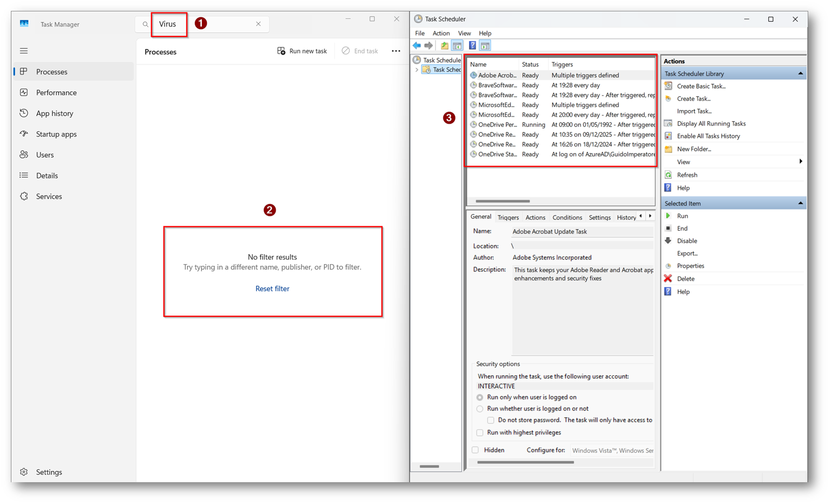The width and height of the screenshot is (830, 504).
Task: Click the Task Manager search field containing Virus
Action: click(x=202, y=24)
